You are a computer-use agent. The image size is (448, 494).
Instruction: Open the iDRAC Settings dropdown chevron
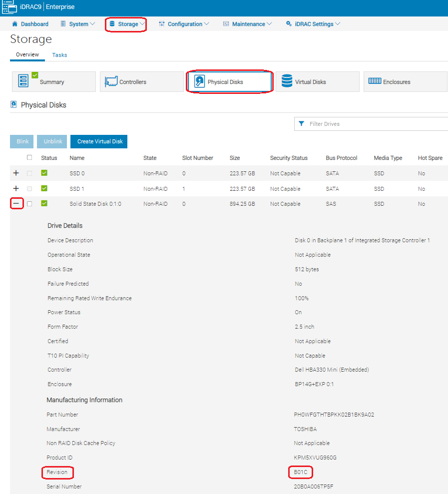(338, 24)
